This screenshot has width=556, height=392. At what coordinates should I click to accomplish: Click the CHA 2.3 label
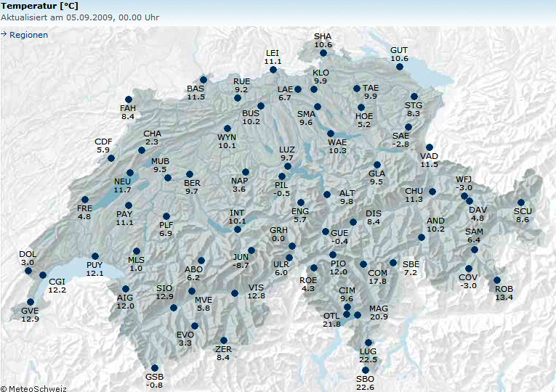click(x=152, y=138)
